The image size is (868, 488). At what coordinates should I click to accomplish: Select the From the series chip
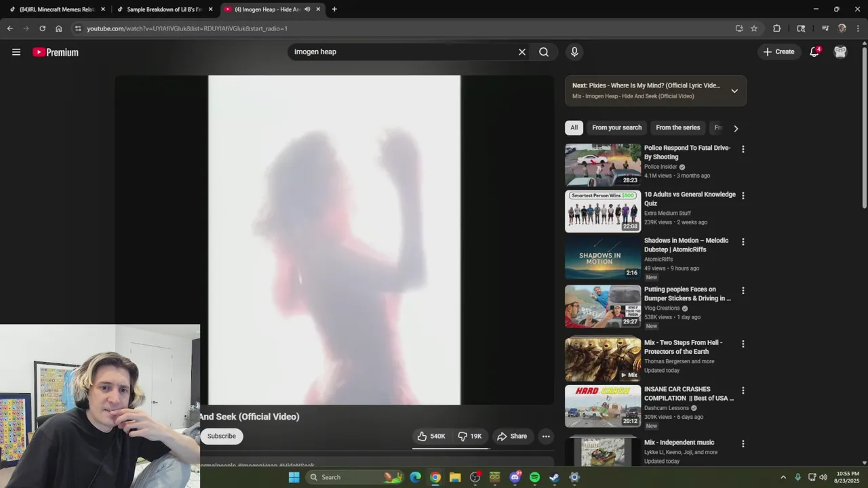pyautogui.click(x=677, y=128)
